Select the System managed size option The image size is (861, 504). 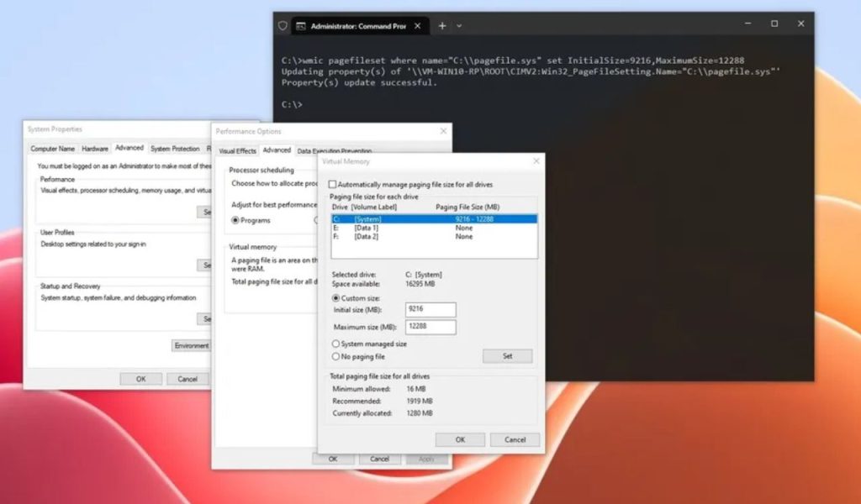click(336, 344)
